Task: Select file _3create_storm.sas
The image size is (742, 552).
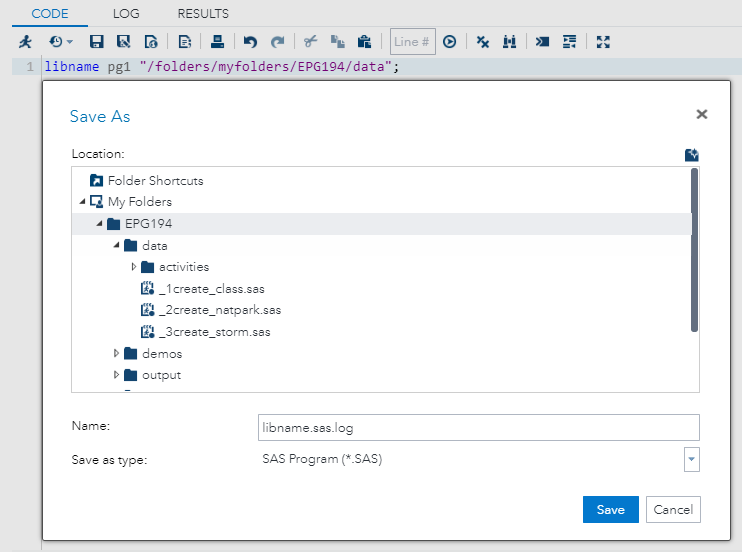Action: [x=214, y=332]
